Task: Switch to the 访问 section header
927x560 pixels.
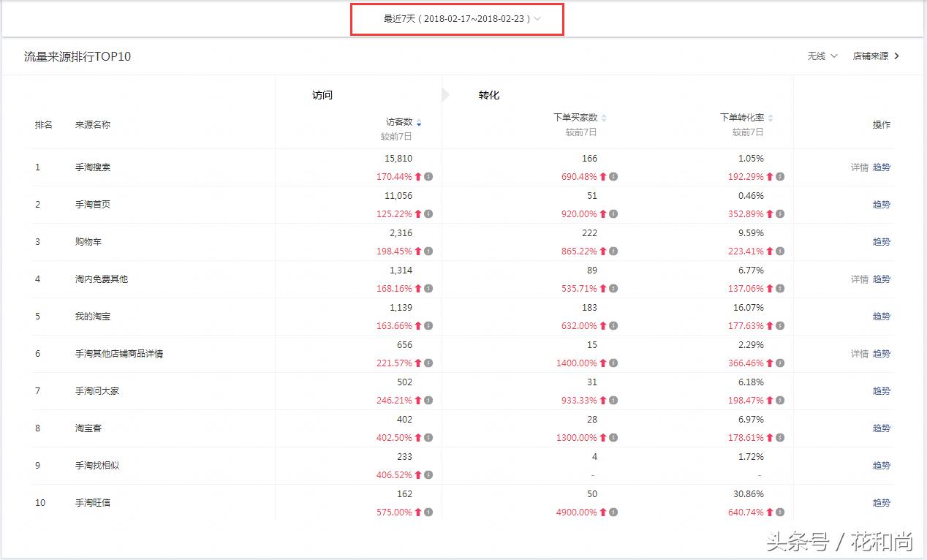Action: (322, 94)
